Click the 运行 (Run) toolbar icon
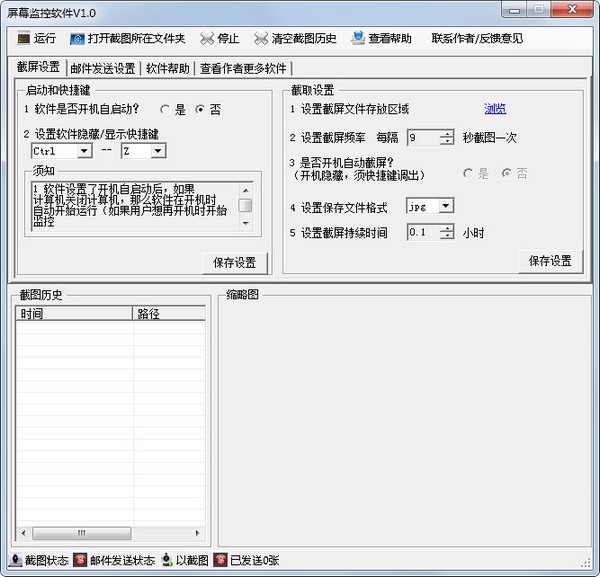The height and width of the screenshot is (577, 600). [23, 39]
